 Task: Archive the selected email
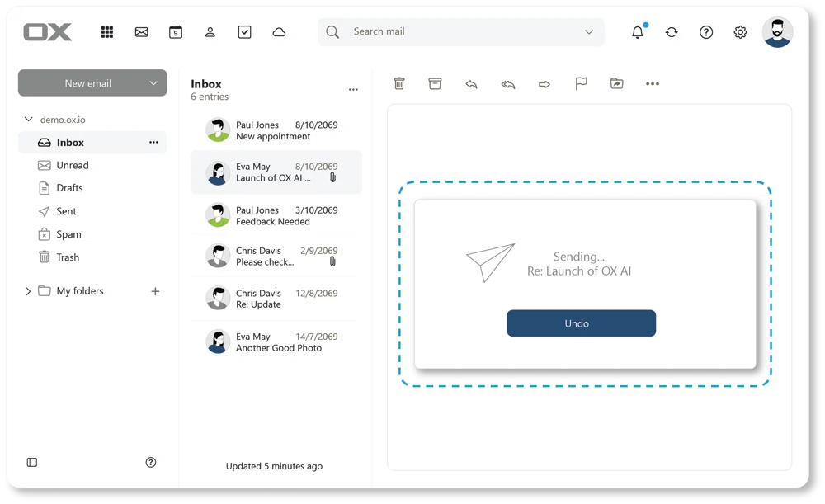(x=435, y=83)
